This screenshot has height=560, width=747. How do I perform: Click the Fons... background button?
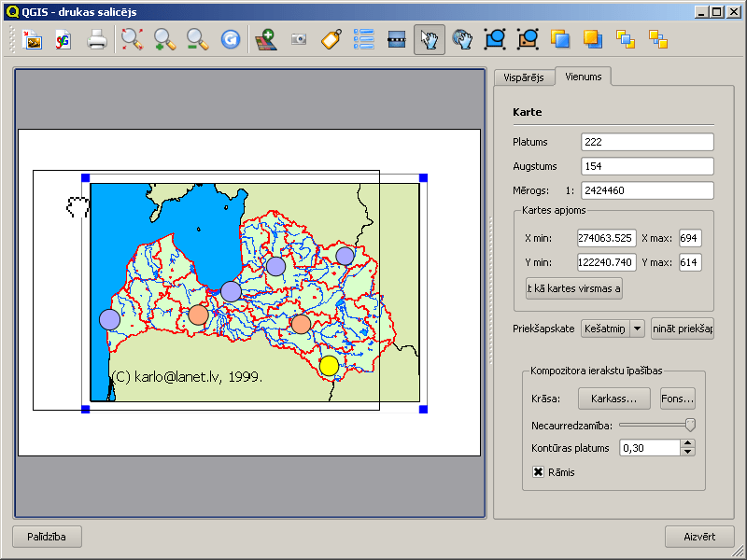[x=678, y=399]
